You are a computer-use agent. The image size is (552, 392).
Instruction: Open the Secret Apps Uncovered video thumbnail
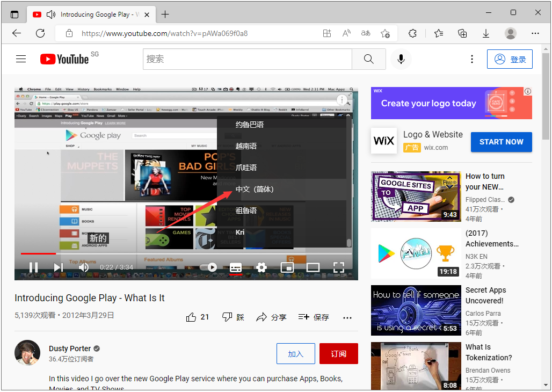coord(416,310)
